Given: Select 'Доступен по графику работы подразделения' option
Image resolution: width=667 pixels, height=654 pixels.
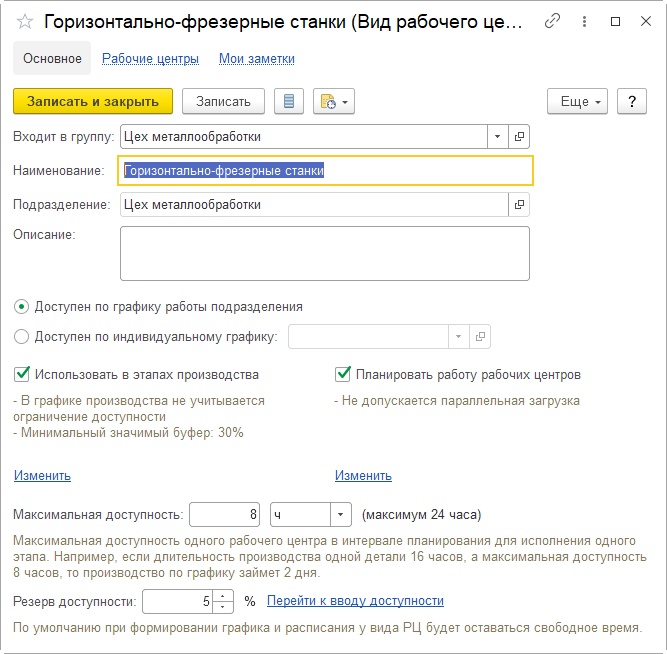Looking at the screenshot, I should click(x=22, y=307).
